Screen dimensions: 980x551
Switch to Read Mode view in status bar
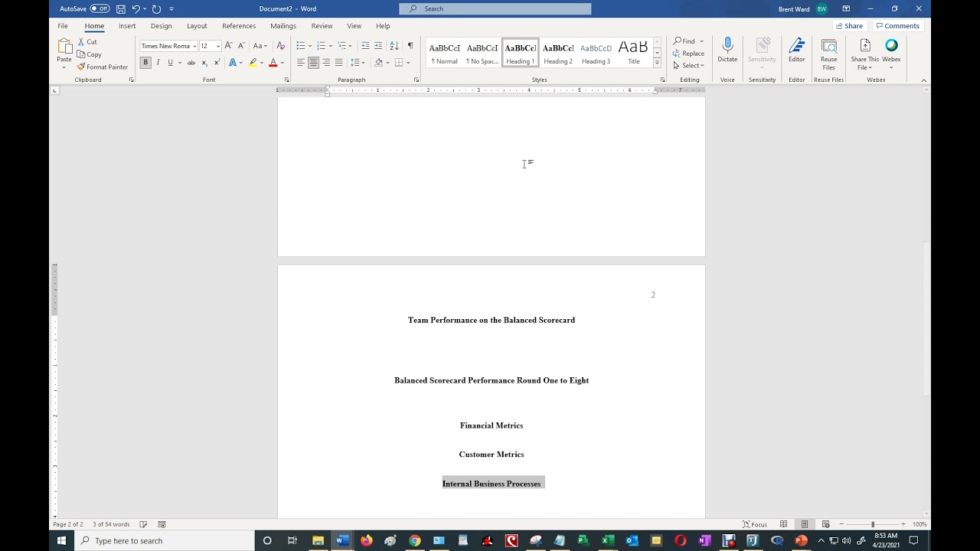coord(783,524)
